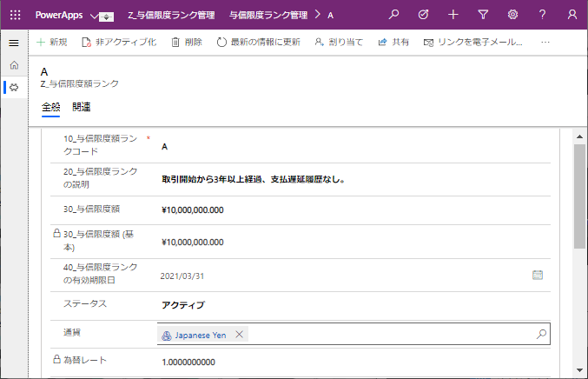Click the 割り当て assign command
Screen dimensions: 588x379
coord(339,42)
